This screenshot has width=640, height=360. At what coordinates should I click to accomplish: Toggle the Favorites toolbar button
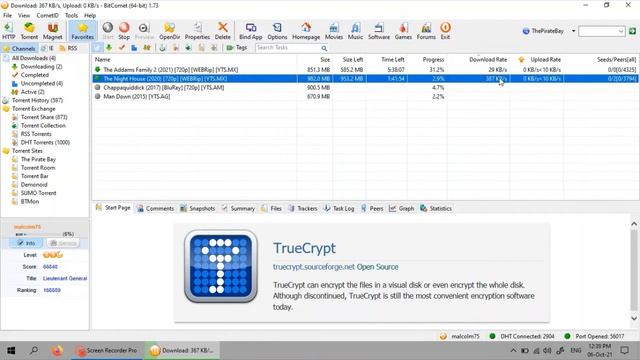[x=82, y=31]
